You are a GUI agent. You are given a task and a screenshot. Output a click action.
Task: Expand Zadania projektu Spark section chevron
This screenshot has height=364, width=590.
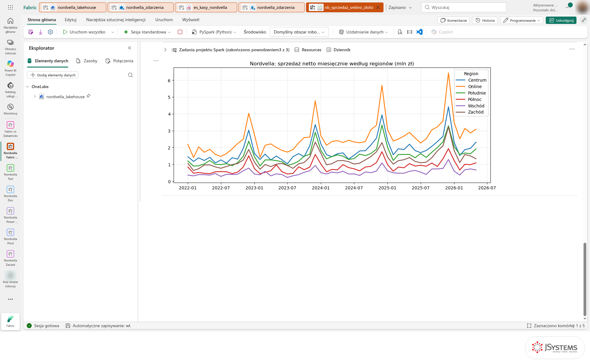point(165,50)
